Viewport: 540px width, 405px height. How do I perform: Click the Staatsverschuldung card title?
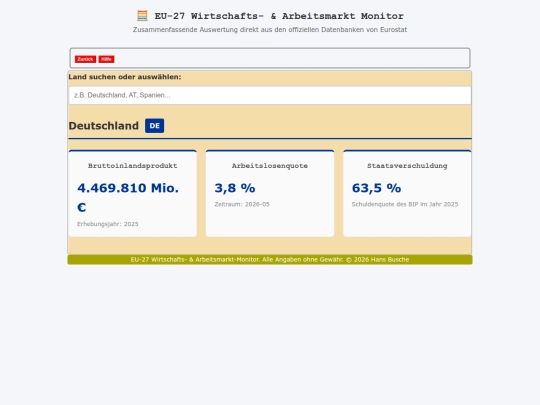407,166
